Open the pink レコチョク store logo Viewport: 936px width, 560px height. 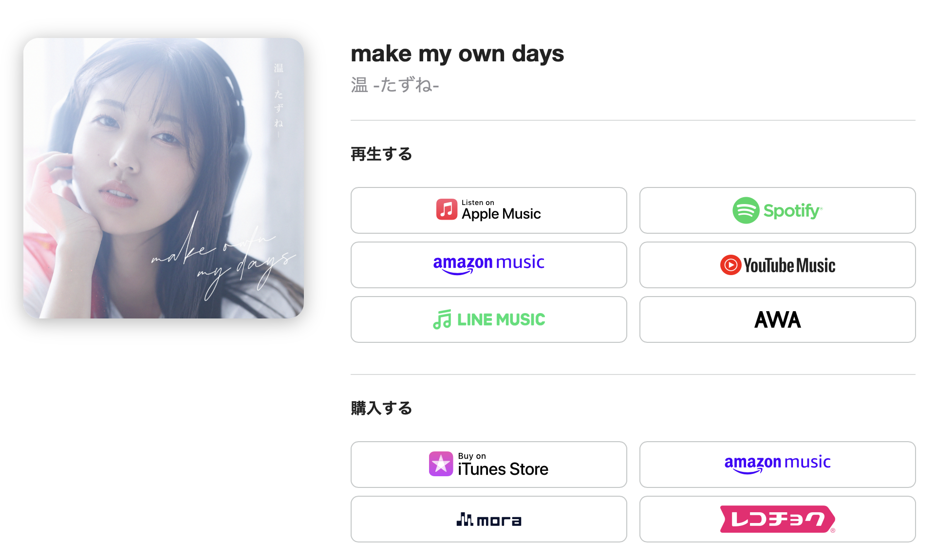click(777, 519)
